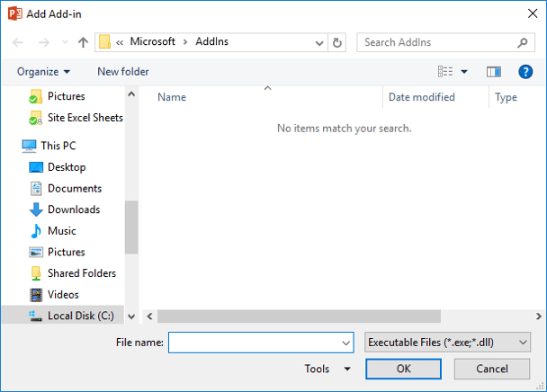Viewport: 547px width, 392px height.
Task: Create a New folder
Action: 122,72
